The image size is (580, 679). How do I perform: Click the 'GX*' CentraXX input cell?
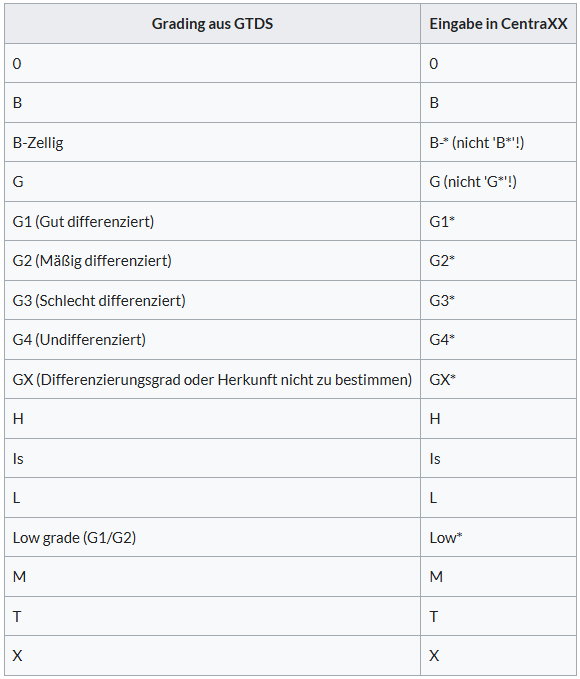pyautogui.click(x=498, y=379)
